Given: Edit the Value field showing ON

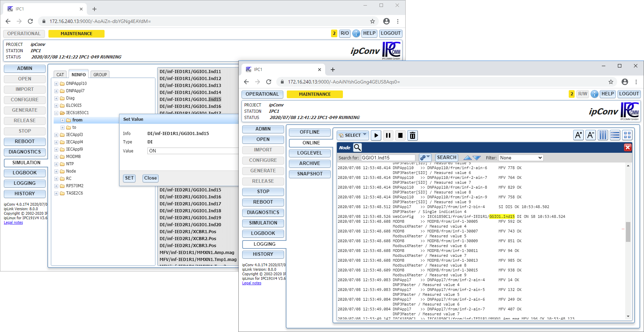Looking at the screenshot, I should tap(193, 151).
